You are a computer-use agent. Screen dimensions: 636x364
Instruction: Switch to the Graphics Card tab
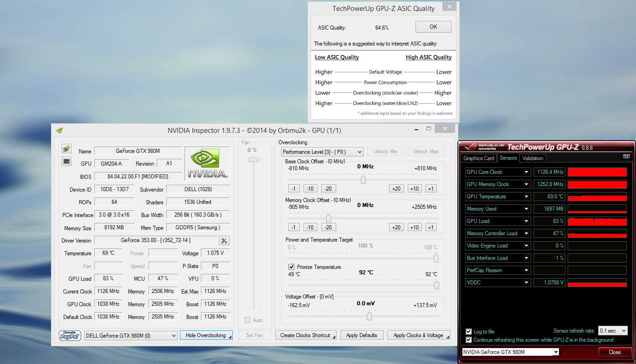[x=479, y=158]
